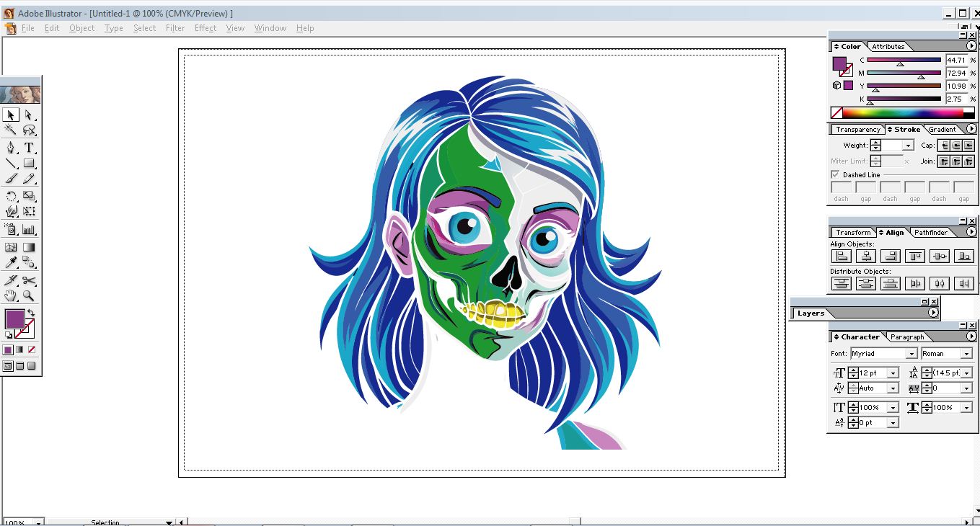
Task: Click the Horizontal Align Center button
Action: [866, 256]
